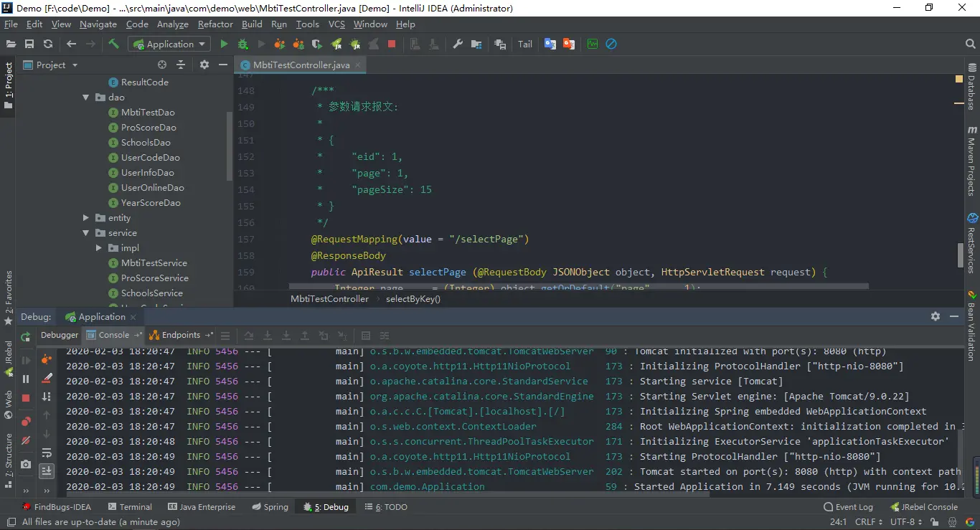Click the green Run button in toolbar
Viewport: 980px width, 530px height.
224,44
